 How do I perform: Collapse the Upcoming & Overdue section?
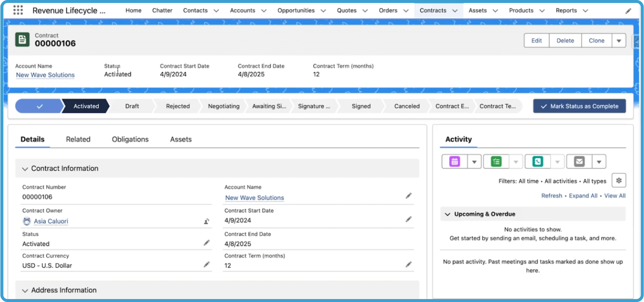point(448,214)
